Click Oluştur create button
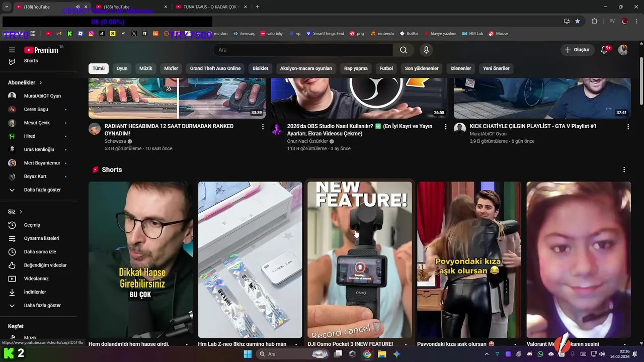Viewport: 644px width, 362px height. point(577,50)
